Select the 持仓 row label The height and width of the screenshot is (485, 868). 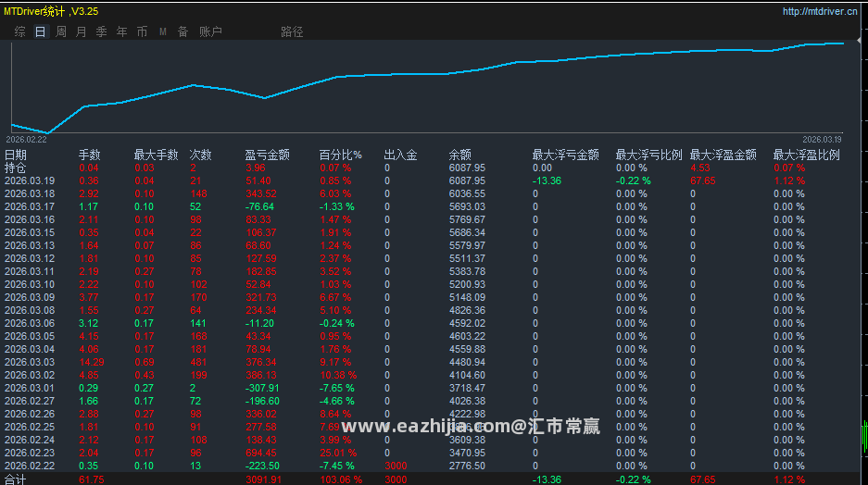[16, 168]
